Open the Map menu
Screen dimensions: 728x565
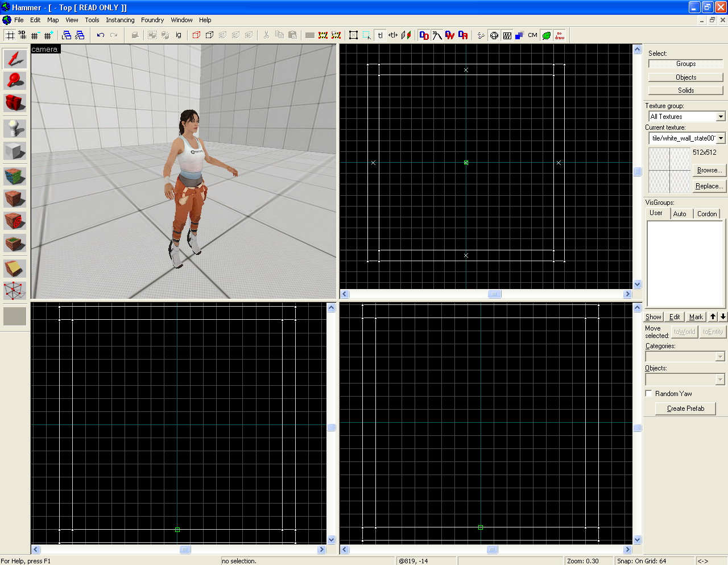[x=53, y=20]
